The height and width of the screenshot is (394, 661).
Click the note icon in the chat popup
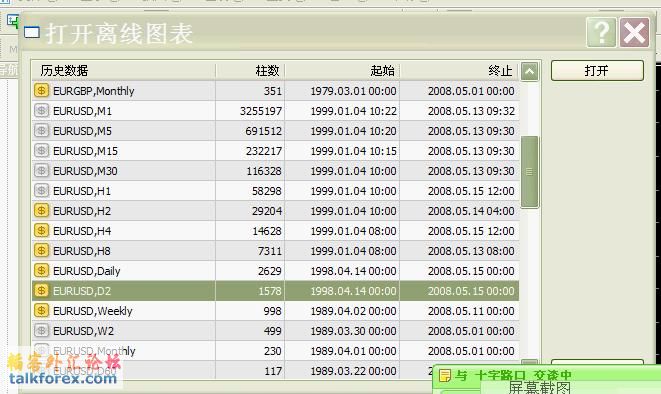(445, 375)
